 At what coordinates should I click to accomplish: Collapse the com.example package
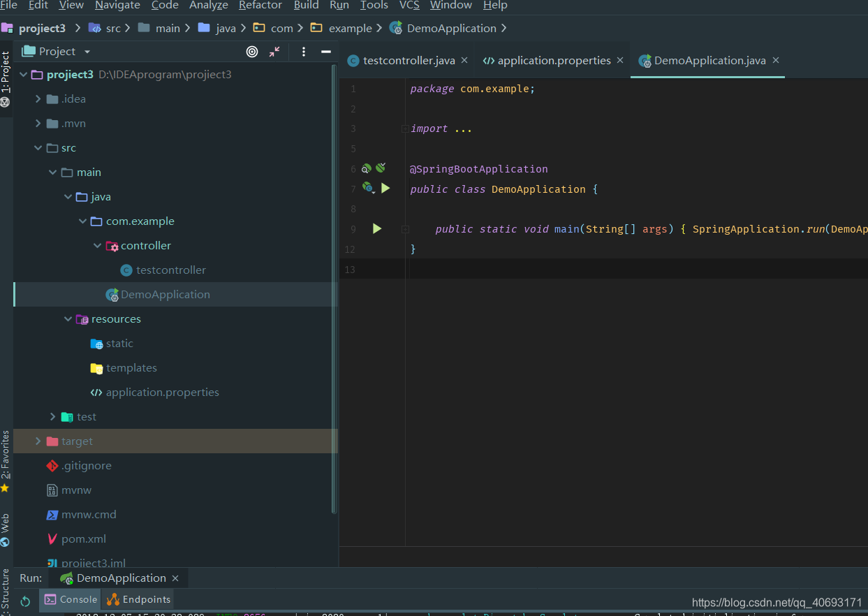click(83, 221)
